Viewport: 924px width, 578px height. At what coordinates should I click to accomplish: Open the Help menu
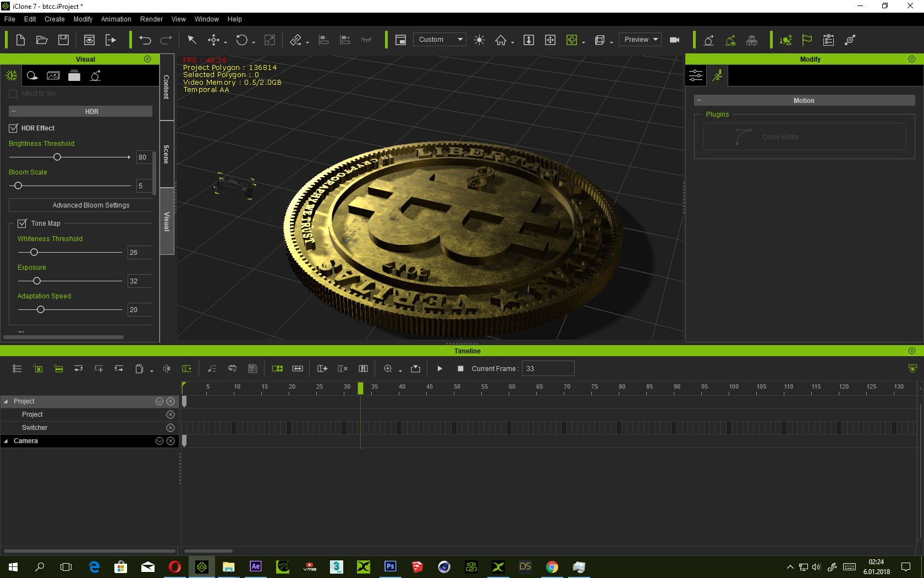(235, 19)
